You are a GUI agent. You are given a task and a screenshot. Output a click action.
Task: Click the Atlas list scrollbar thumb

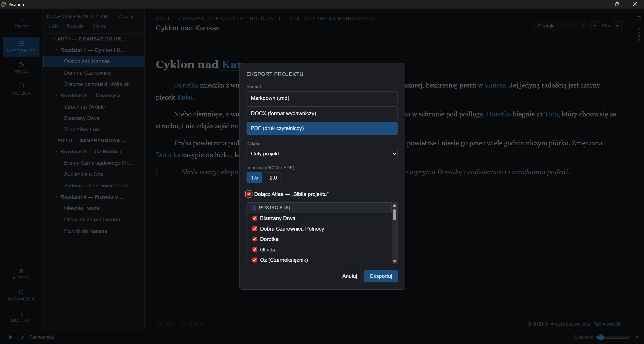pyautogui.click(x=394, y=214)
